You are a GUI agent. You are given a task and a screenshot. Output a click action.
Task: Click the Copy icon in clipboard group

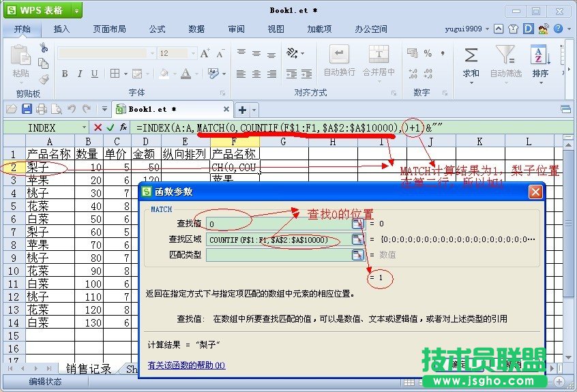pos(44,63)
